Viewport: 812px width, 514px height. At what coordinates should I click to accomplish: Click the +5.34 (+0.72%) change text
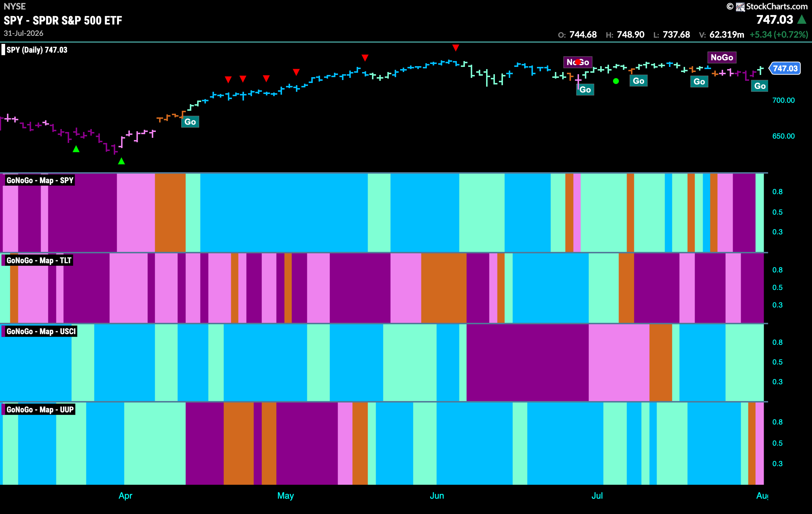coord(779,35)
